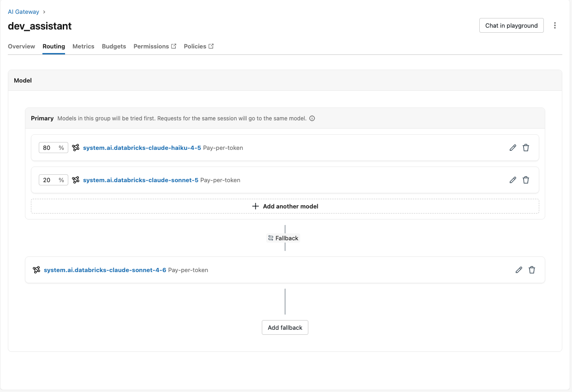Screen dimensions: 572x392
Task: Click the Primary group label
Action: [42, 118]
